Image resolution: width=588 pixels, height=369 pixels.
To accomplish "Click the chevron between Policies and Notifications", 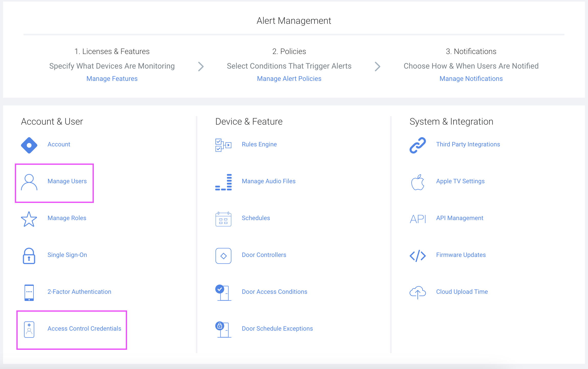I will [x=377, y=66].
